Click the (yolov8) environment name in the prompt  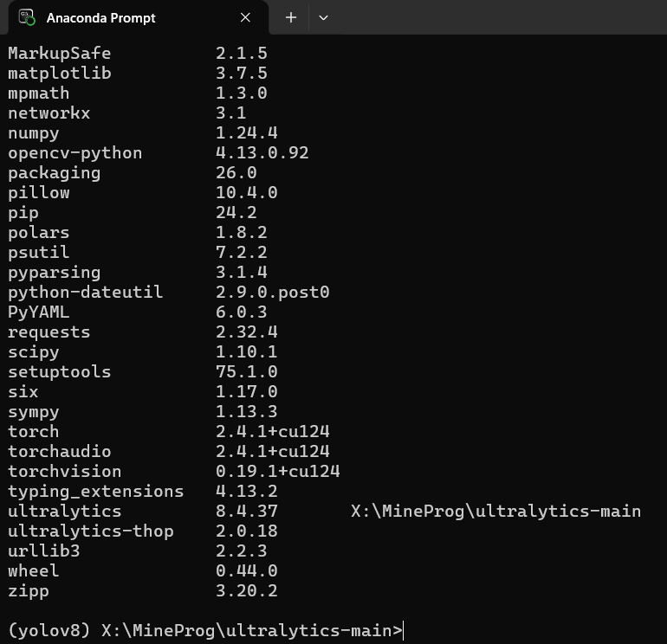(49, 631)
